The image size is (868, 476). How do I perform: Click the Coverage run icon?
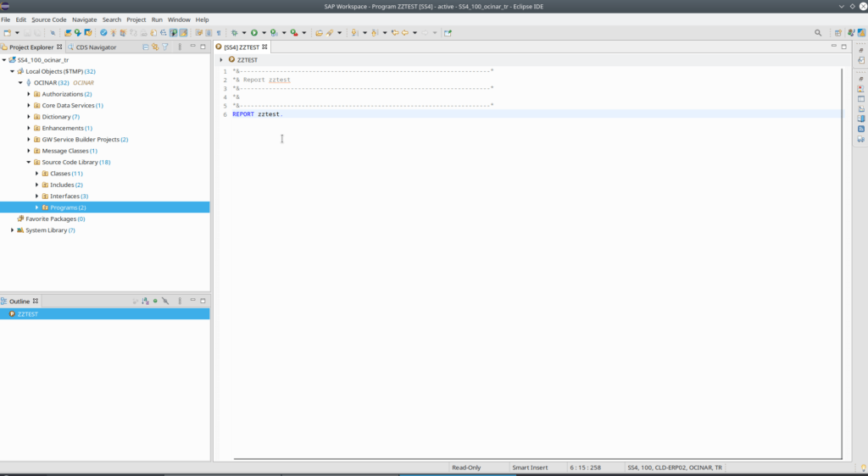pos(274,33)
